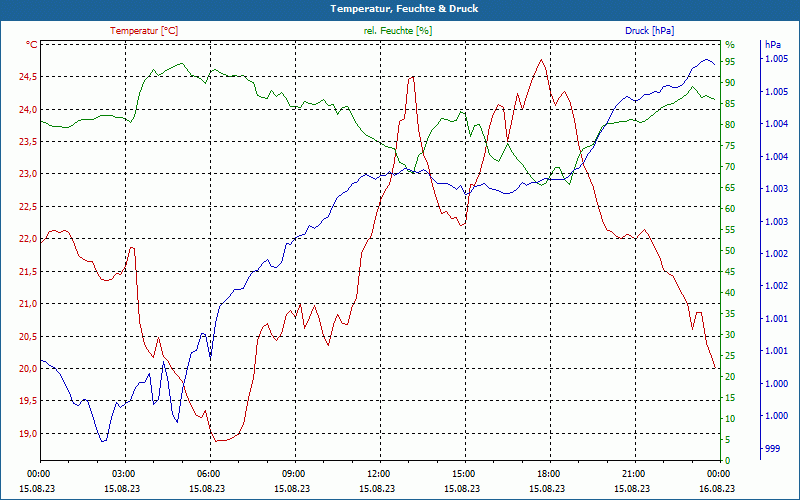
Task: Click the '50' humidity axis tick
Action: click(x=730, y=251)
